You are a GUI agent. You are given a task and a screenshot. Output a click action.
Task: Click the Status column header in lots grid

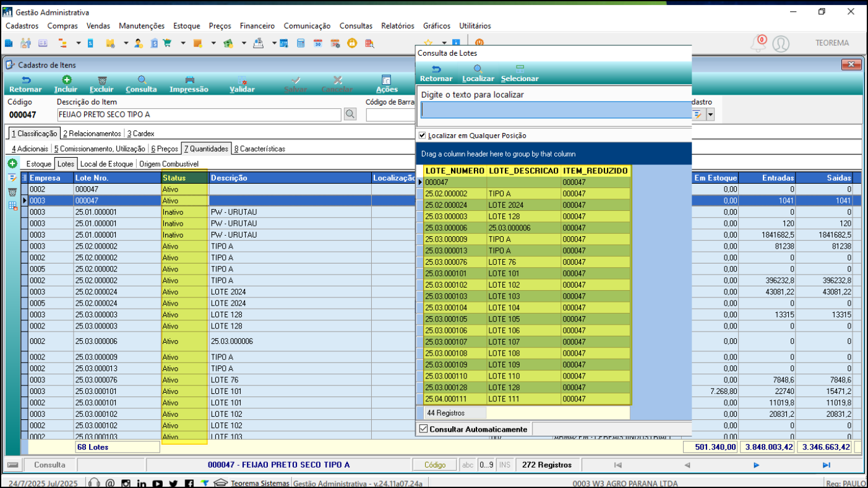click(x=184, y=178)
